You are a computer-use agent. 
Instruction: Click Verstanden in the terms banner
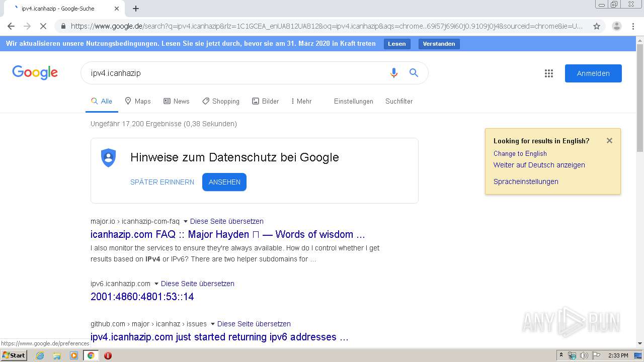pyautogui.click(x=439, y=44)
